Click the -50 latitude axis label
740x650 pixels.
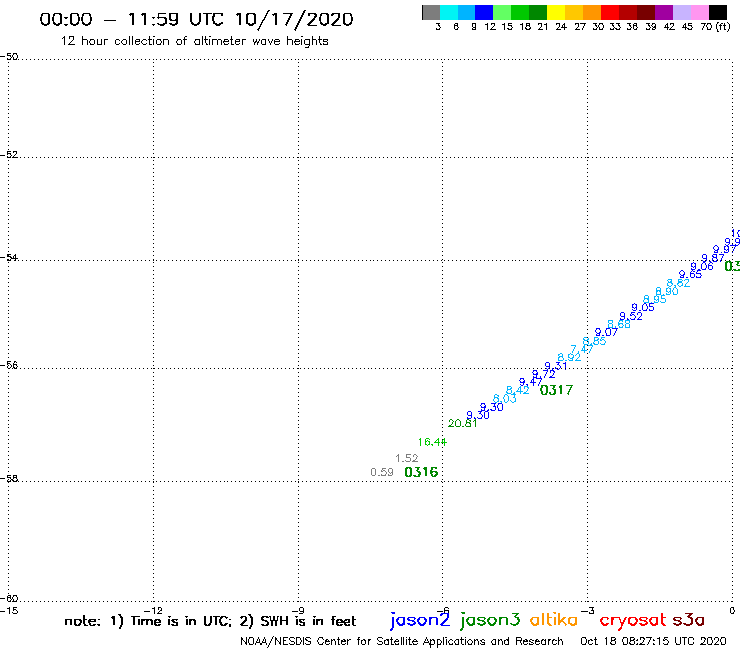9,57
